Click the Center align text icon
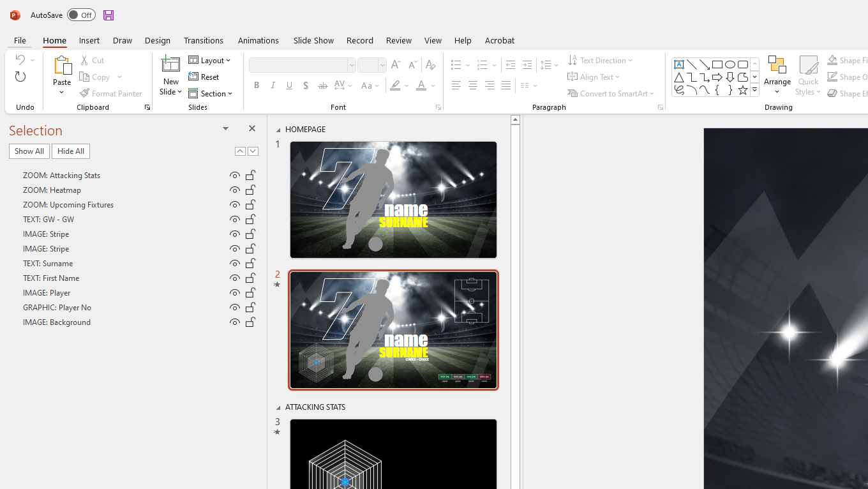 (473, 86)
